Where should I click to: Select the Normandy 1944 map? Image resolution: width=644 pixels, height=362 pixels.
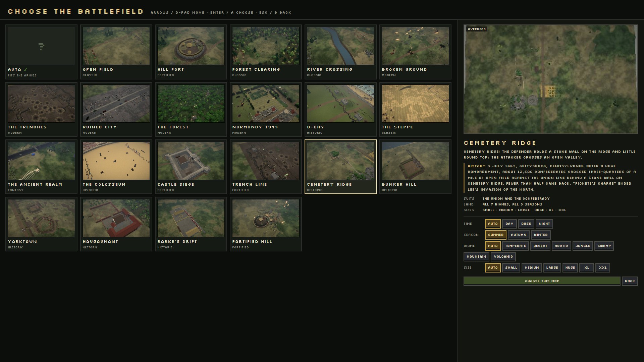pyautogui.click(x=266, y=110)
